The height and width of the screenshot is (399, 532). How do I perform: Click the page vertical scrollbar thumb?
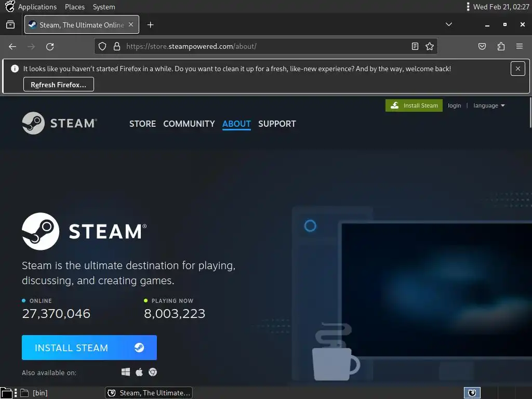(x=530, y=112)
